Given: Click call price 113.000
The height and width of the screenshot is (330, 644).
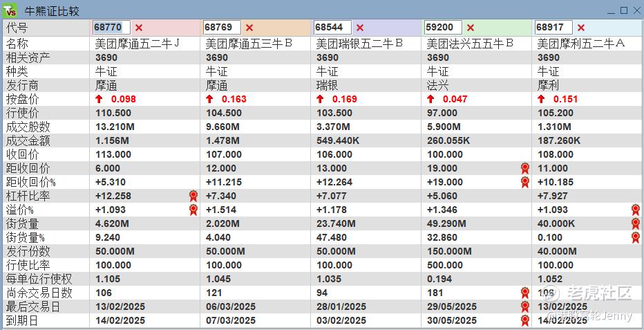Looking at the screenshot, I should click(113, 154).
